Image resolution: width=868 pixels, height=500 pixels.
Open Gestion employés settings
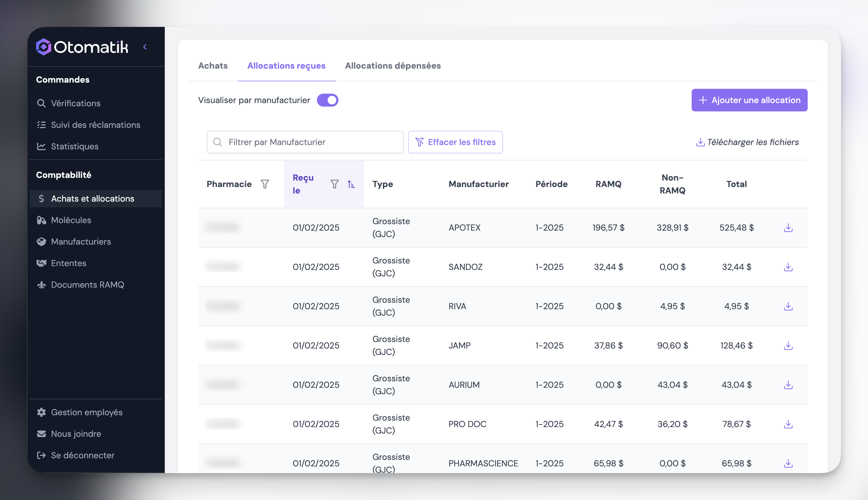coord(87,412)
